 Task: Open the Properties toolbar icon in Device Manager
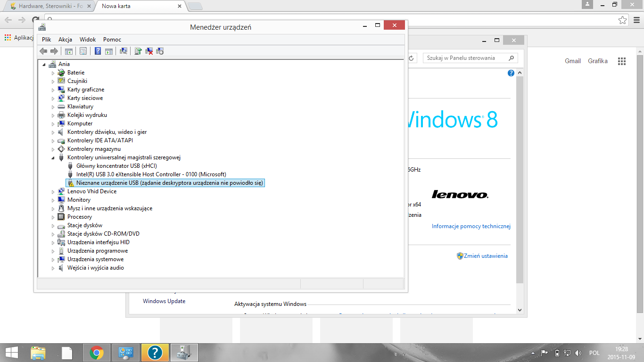[x=83, y=51]
